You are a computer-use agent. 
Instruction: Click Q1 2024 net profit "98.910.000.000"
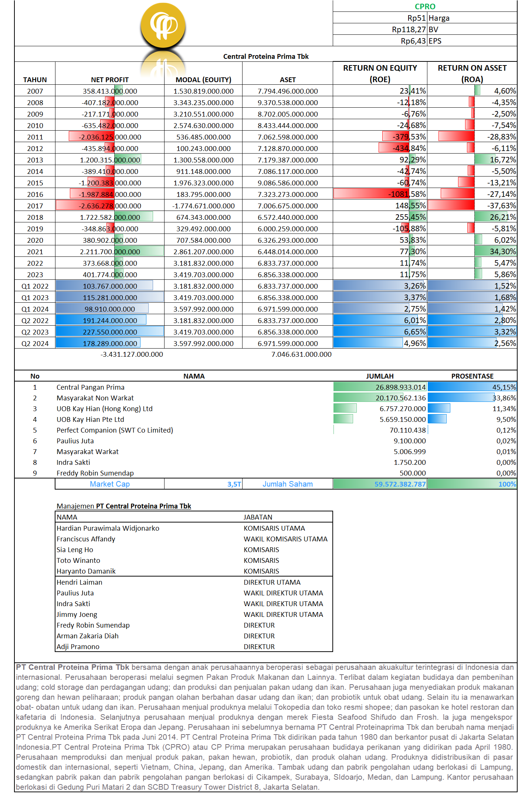110,309
